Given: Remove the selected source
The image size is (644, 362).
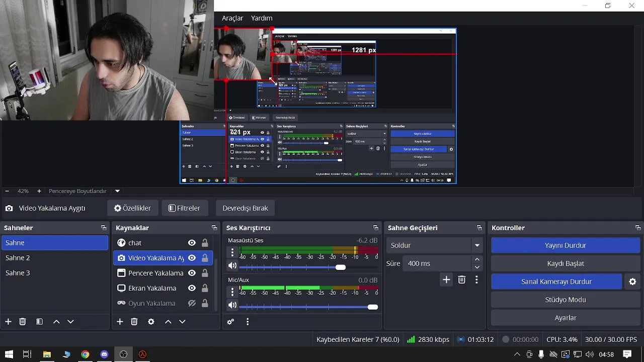Looking at the screenshot, I should [x=134, y=322].
